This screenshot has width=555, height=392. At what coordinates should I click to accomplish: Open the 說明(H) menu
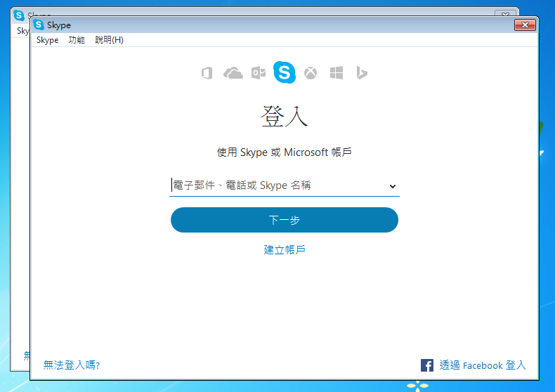[109, 40]
